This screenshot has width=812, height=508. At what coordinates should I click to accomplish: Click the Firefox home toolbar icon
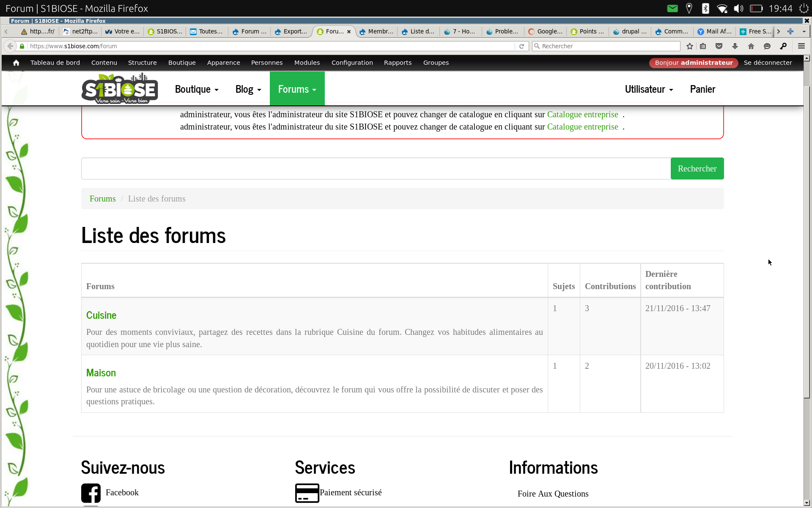[x=751, y=46]
